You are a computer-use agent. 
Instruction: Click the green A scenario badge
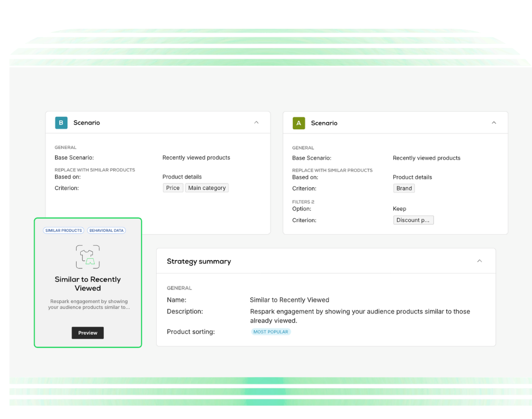299,123
